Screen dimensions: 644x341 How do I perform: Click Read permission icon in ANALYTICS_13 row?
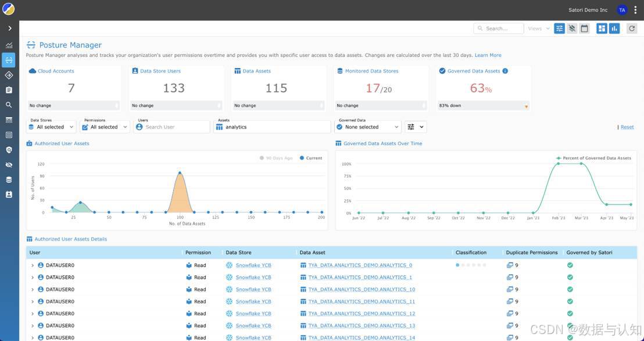pyautogui.click(x=189, y=325)
